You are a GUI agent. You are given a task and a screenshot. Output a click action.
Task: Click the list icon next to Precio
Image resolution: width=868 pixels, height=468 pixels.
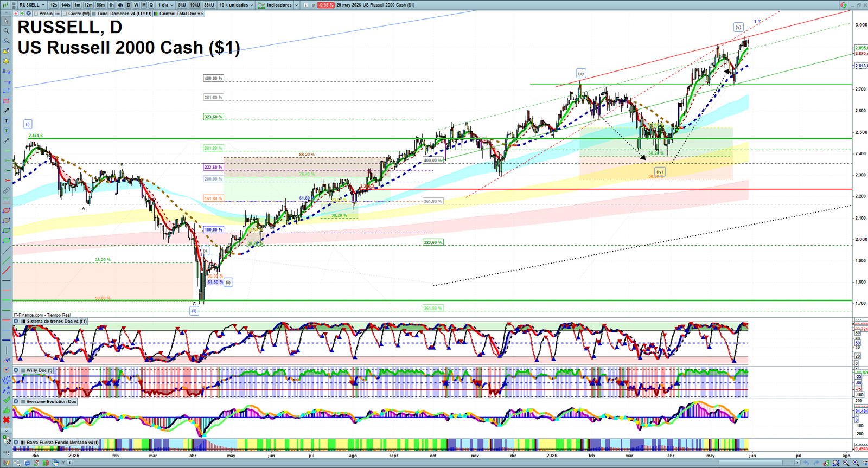click(58, 14)
